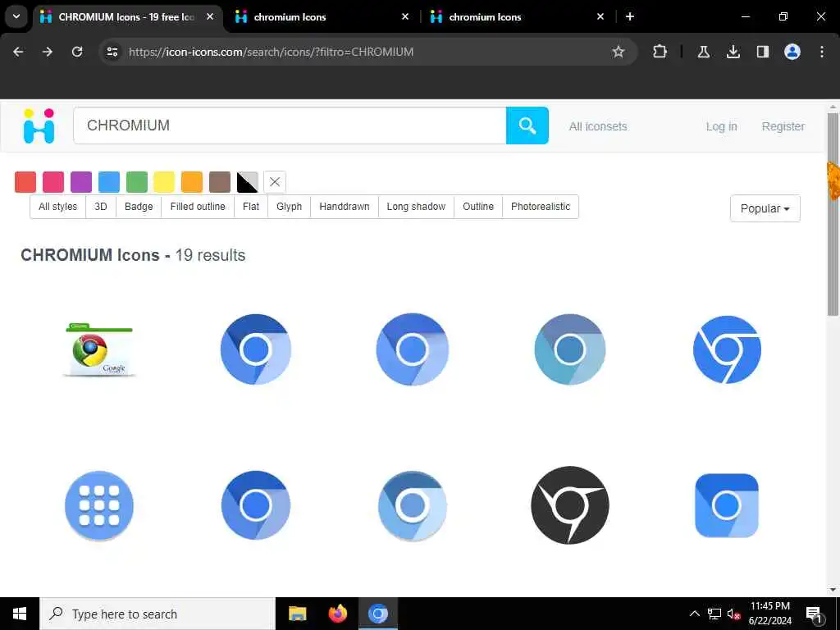Open the Extensions puzzle icon

coord(660,52)
